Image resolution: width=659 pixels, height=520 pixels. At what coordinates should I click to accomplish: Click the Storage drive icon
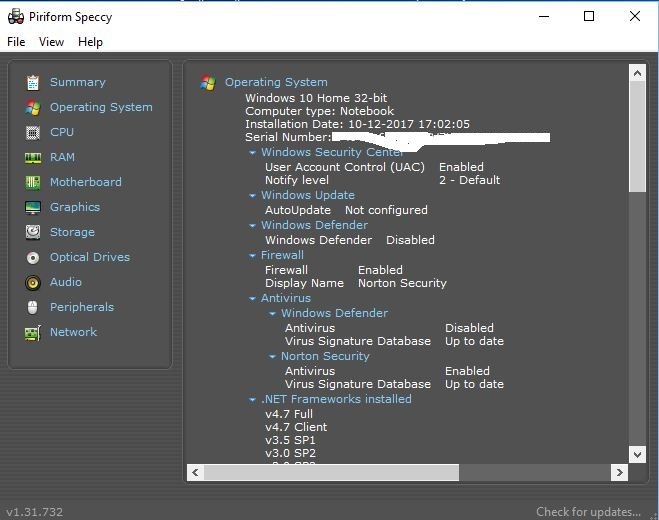[x=33, y=232]
